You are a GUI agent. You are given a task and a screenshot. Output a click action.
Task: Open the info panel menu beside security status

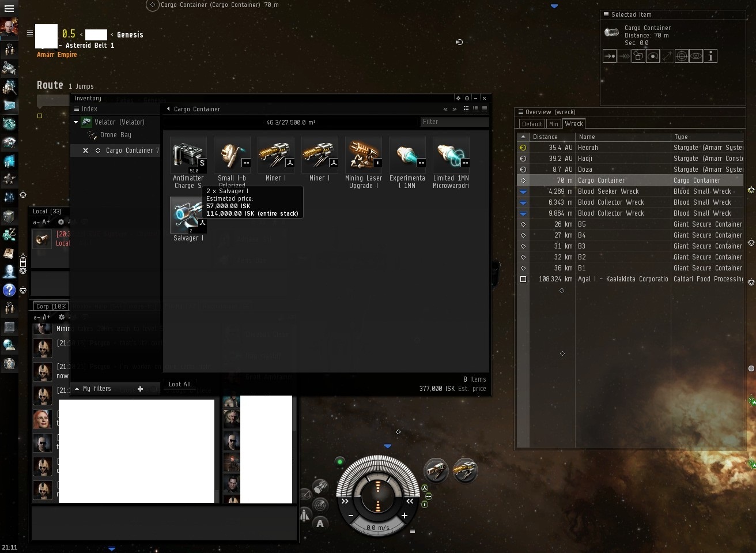click(x=29, y=33)
